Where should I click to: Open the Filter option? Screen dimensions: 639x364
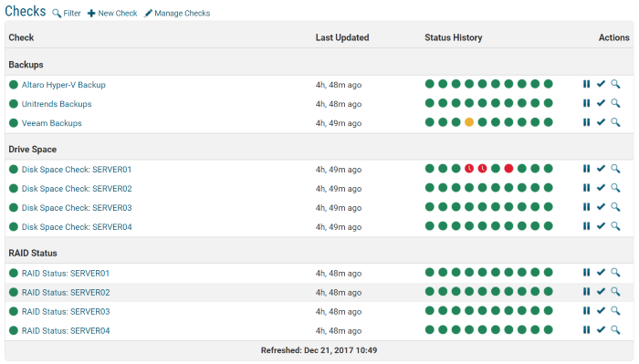(x=67, y=14)
